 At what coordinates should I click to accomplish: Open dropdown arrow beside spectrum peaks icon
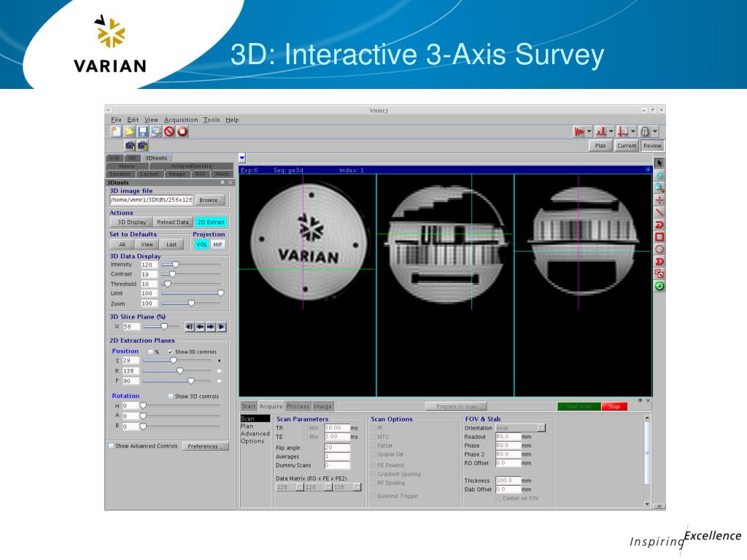(611, 132)
